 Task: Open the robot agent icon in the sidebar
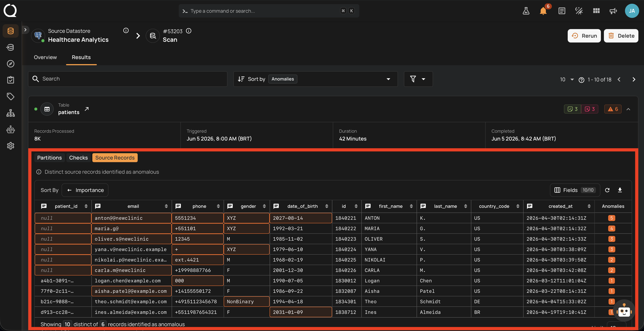coord(10,129)
